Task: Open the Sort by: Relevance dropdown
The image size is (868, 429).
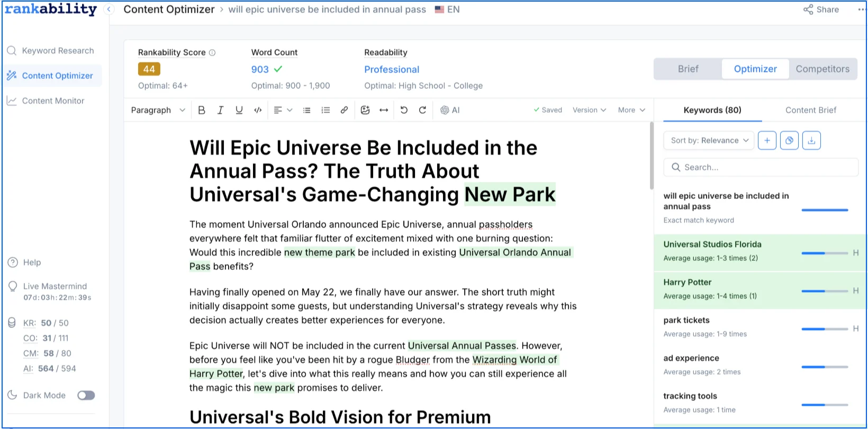Action: click(709, 140)
